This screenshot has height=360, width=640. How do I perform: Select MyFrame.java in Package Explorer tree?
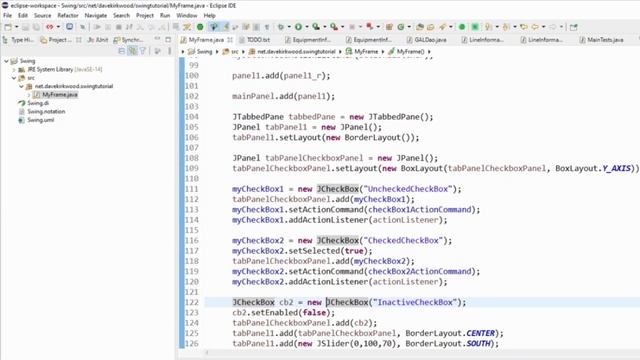pos(56,95)
